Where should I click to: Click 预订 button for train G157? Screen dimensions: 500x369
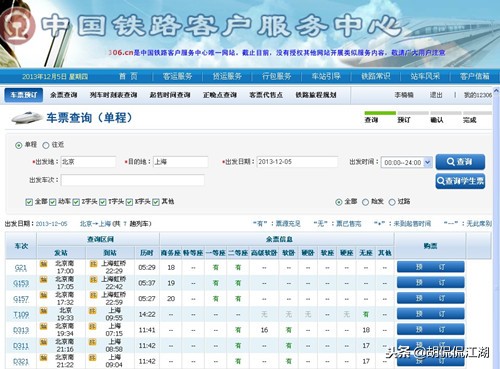tap(430, 298)
